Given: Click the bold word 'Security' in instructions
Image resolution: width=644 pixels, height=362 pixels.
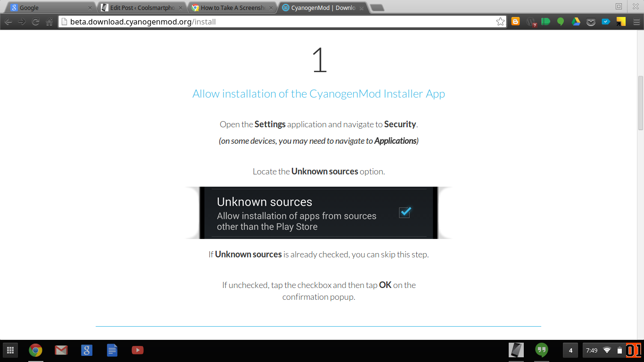Looking at the screenshot, I should coord(400,124).
